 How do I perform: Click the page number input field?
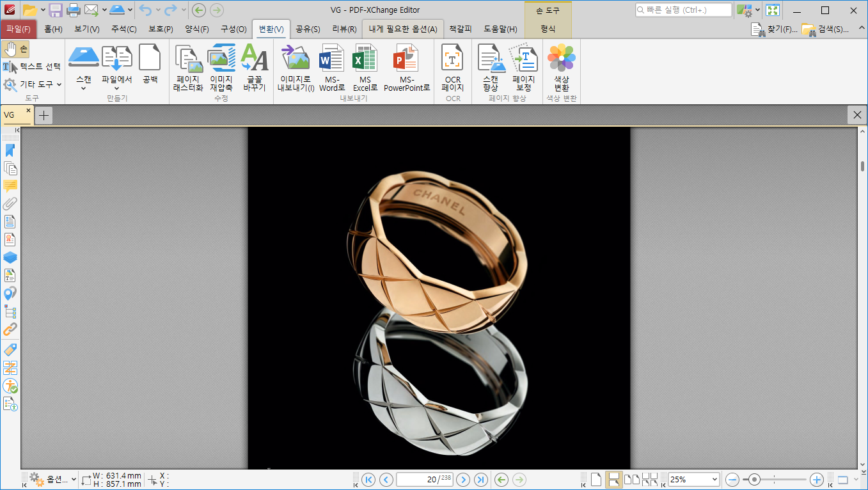coord(425,479)
